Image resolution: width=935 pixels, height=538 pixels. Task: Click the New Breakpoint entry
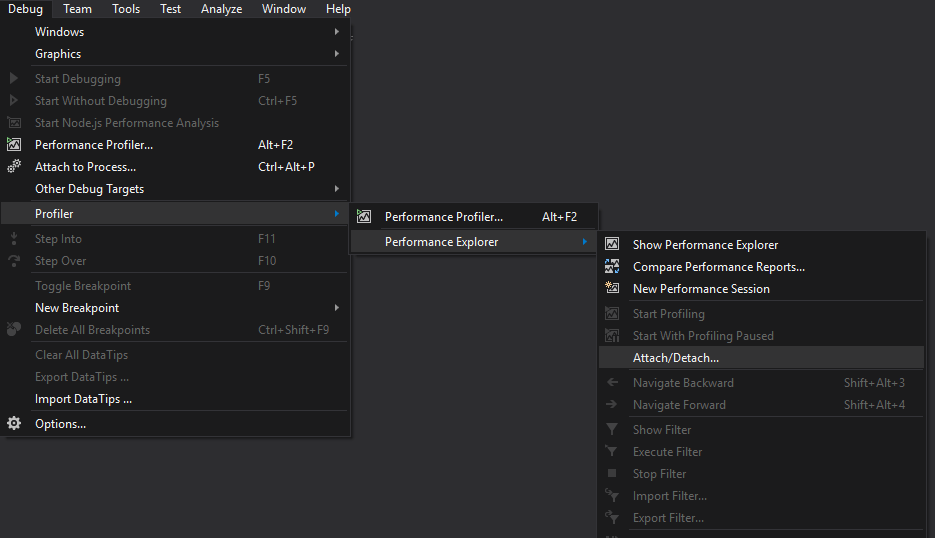pos(174,308)
